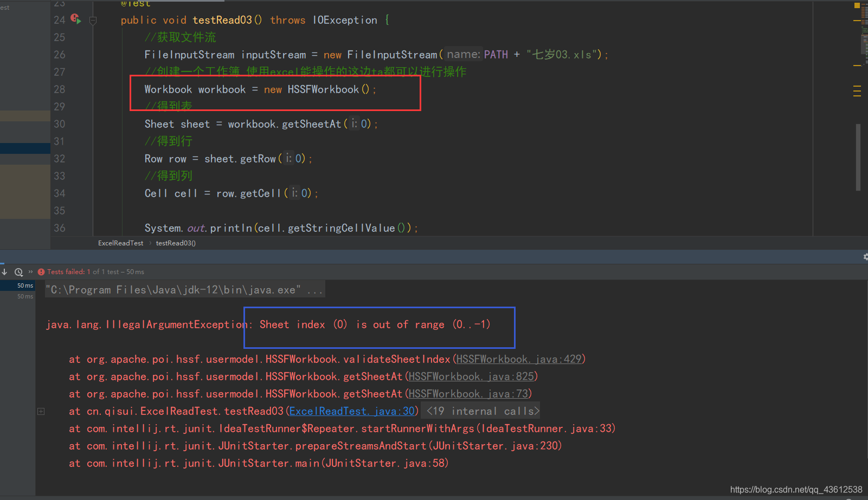Screen dimensions: 868x500
Task: Click the plus icon beside the stack trace
Action: 41,411
